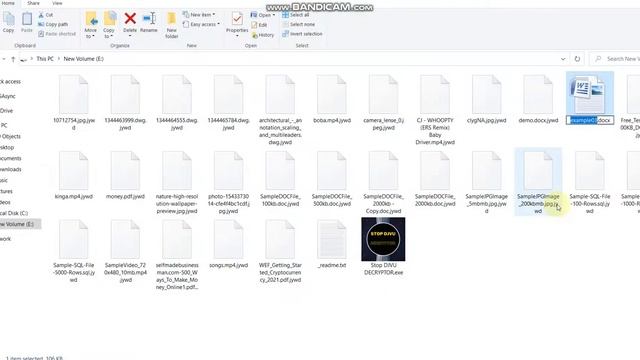Click Edit in the Open group
The height and width of the screenshot is (360, 640).
pos(259,25)
